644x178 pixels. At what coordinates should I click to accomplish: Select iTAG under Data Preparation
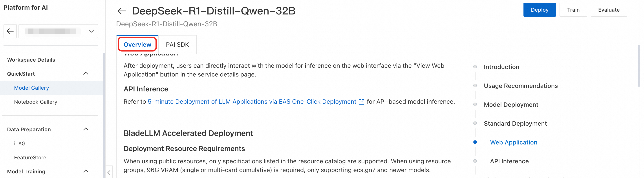point(20,143)
